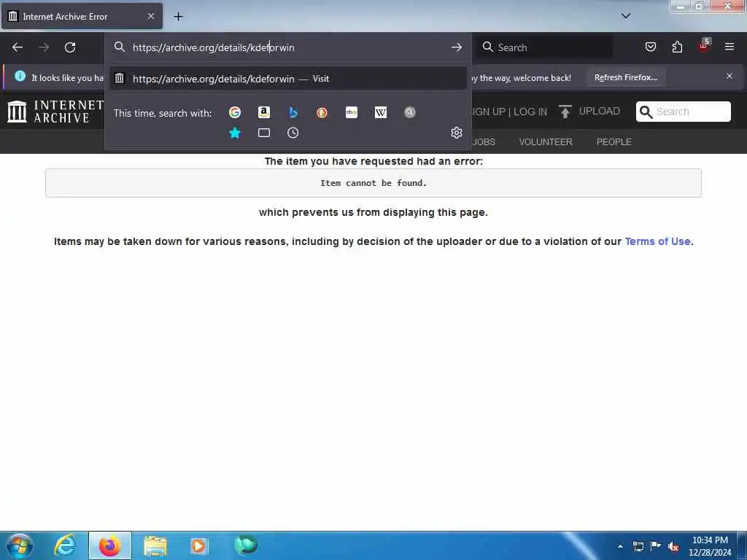Click the Action Center flag icon

pos(656,546)
